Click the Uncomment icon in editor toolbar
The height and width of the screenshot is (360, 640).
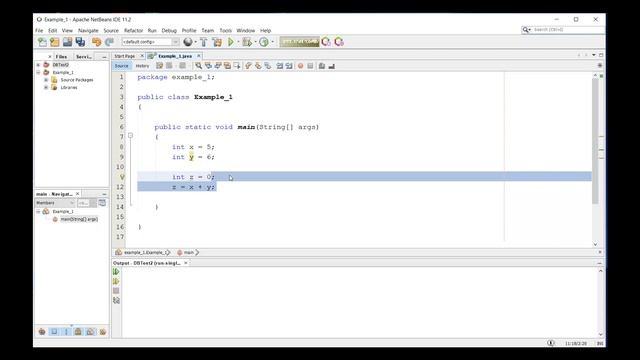pos(331,66)
